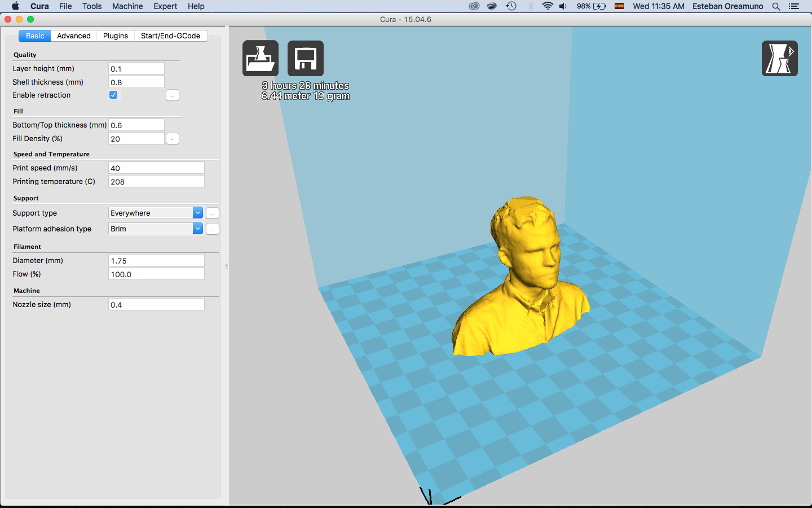Click the Layer height input field
The width and height of the screenshot is (812, 508).
136,68
